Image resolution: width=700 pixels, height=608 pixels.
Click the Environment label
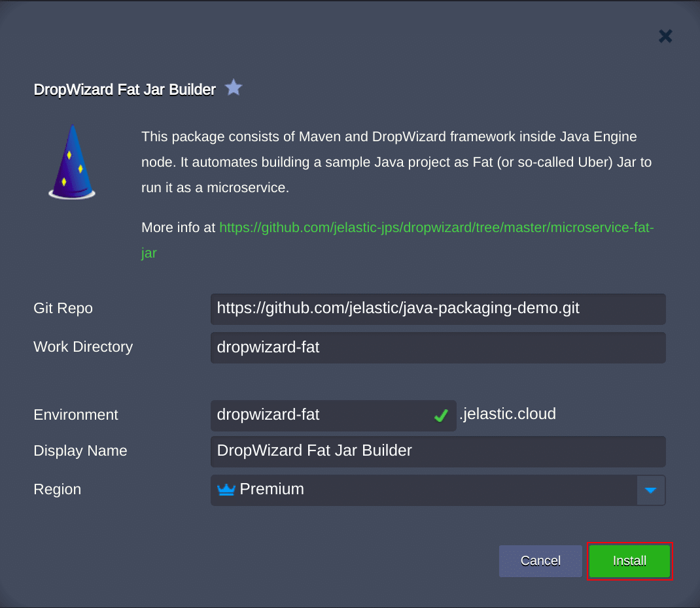(75, 415)
